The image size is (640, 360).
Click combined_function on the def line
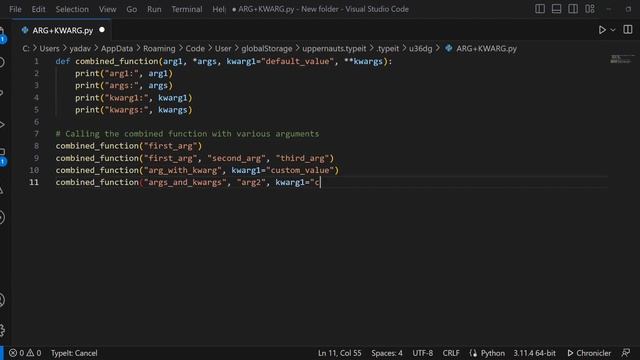[x=117, y=61]
